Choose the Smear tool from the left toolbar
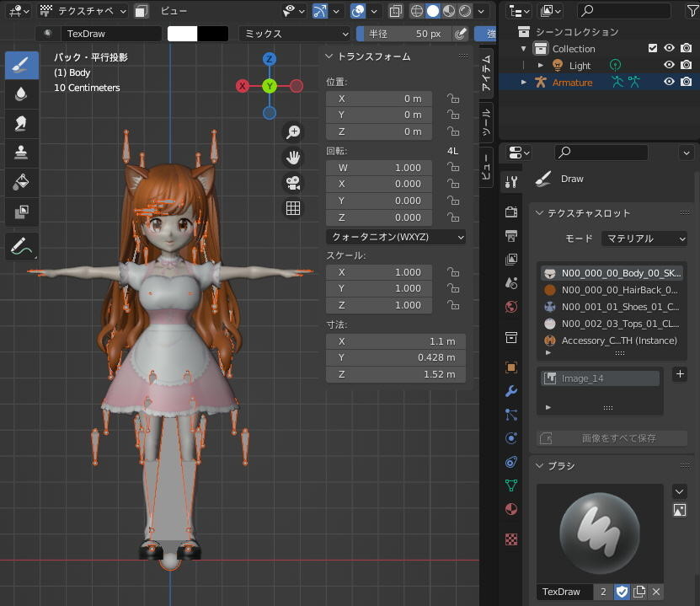Viewport: 700px width, 606px height. 21,124
